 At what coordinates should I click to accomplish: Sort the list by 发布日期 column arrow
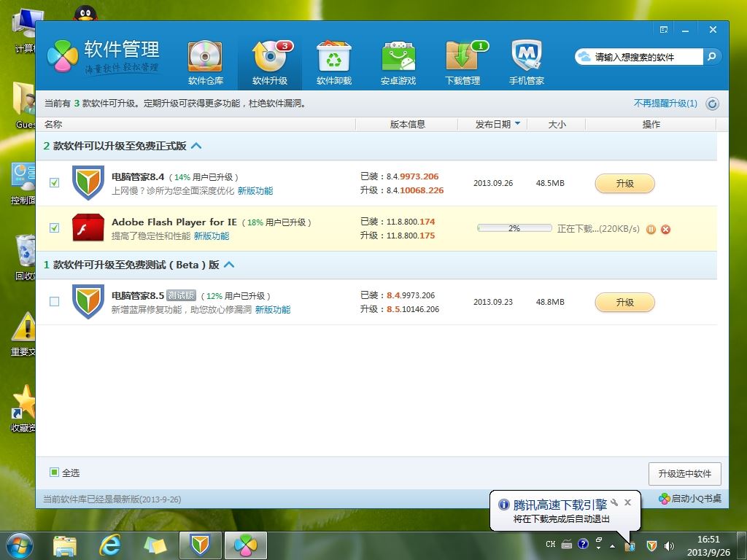coord(518,124)
